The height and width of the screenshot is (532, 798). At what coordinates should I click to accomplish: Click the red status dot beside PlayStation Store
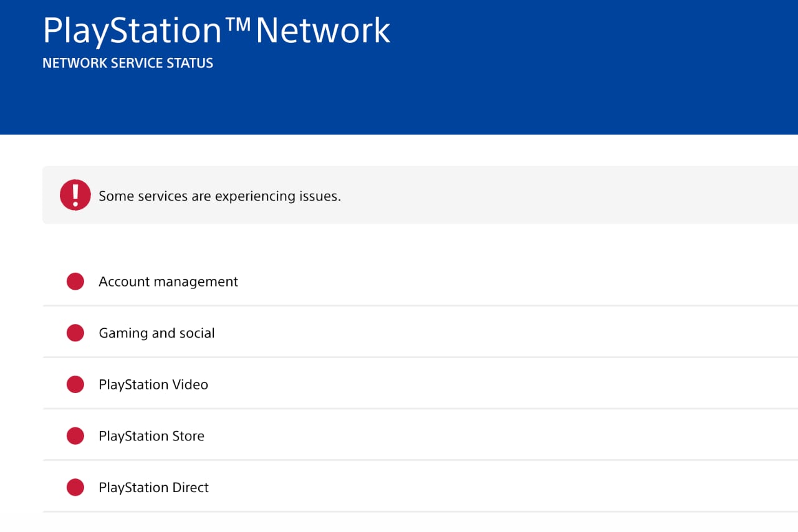click(75, 436)
